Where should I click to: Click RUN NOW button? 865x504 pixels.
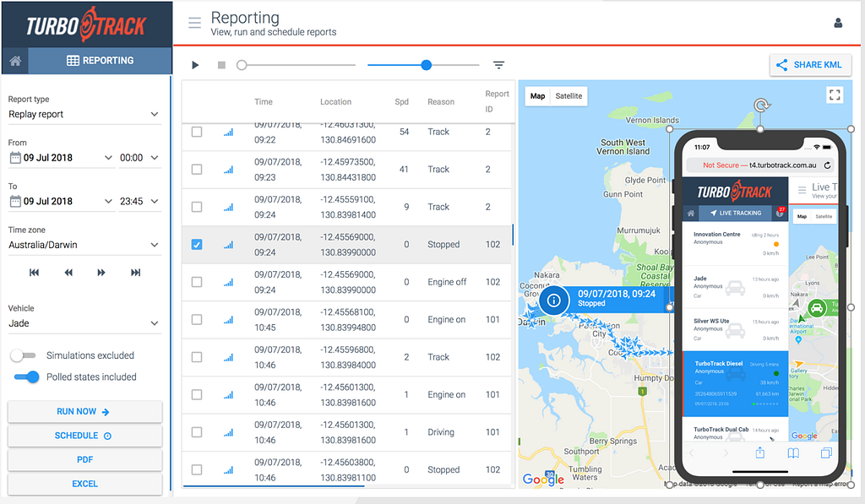click(85, 412)
